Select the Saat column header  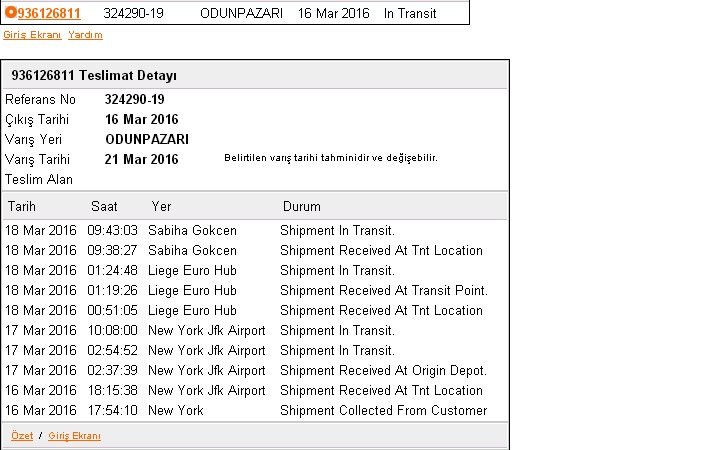(x=104, y=206)
